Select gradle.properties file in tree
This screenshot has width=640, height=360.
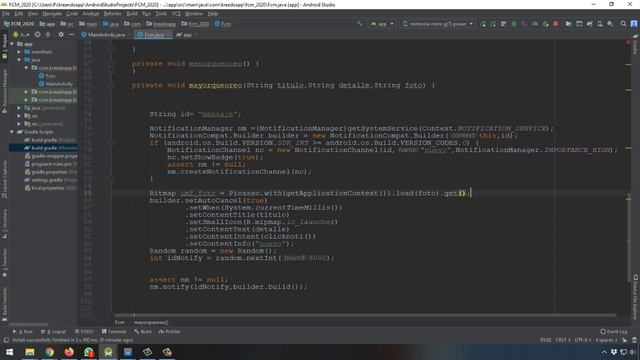click(51, 172)
